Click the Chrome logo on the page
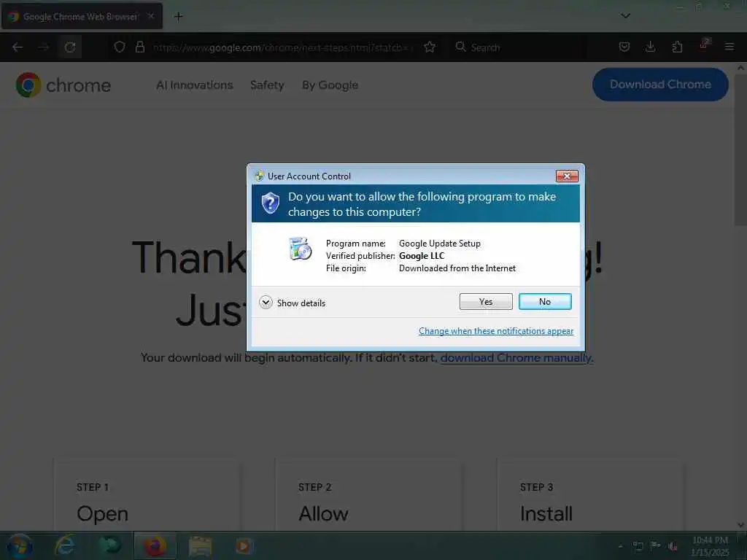Screen dimensions: 747x560 (63, 85)
